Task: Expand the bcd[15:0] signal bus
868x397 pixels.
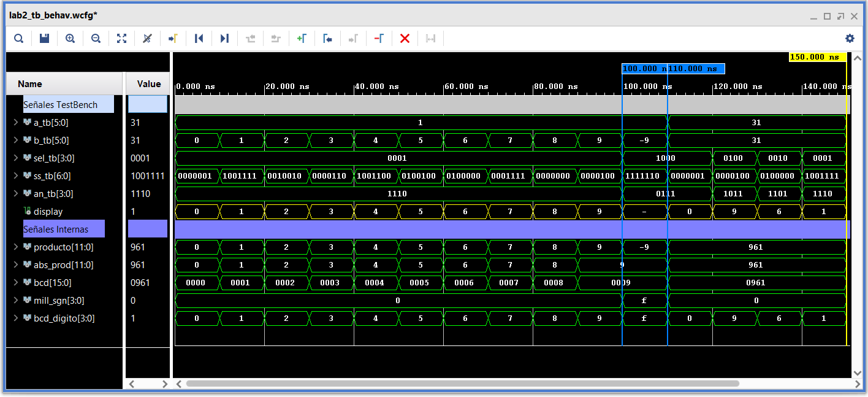Action: pos(15,283)
